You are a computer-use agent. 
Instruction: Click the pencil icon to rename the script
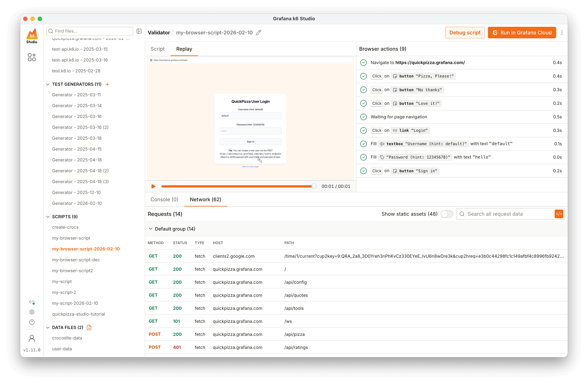coord(258,33)
